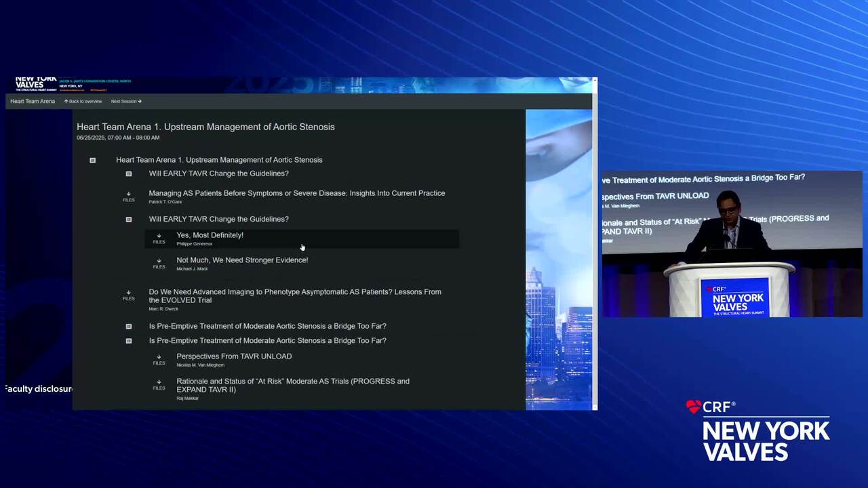
Task: Click speaker name Philippe Genereux
Action: [x=194, y=244]
